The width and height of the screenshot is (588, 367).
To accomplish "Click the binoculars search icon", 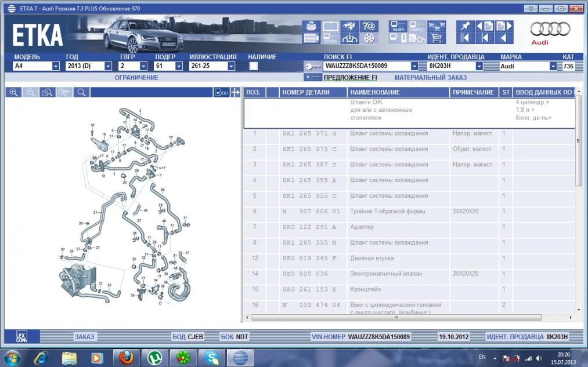I will pyautogui.click(x=349, y=26).
